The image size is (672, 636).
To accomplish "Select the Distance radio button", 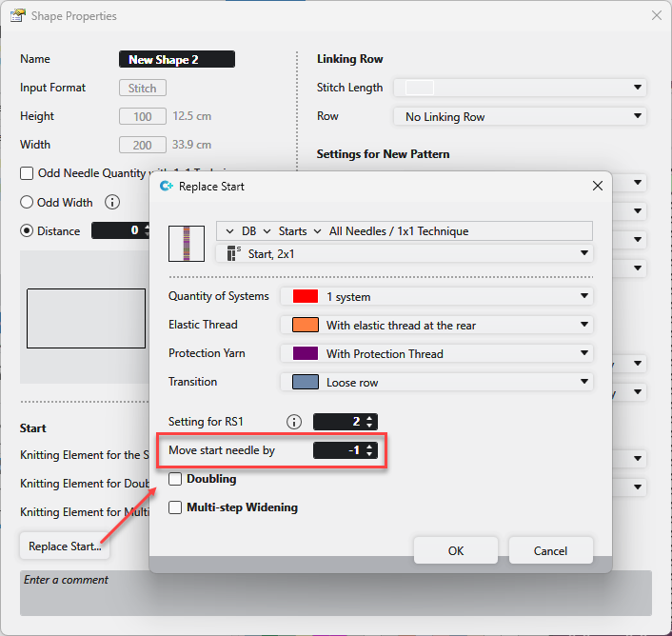I will (x=27, y=230).
